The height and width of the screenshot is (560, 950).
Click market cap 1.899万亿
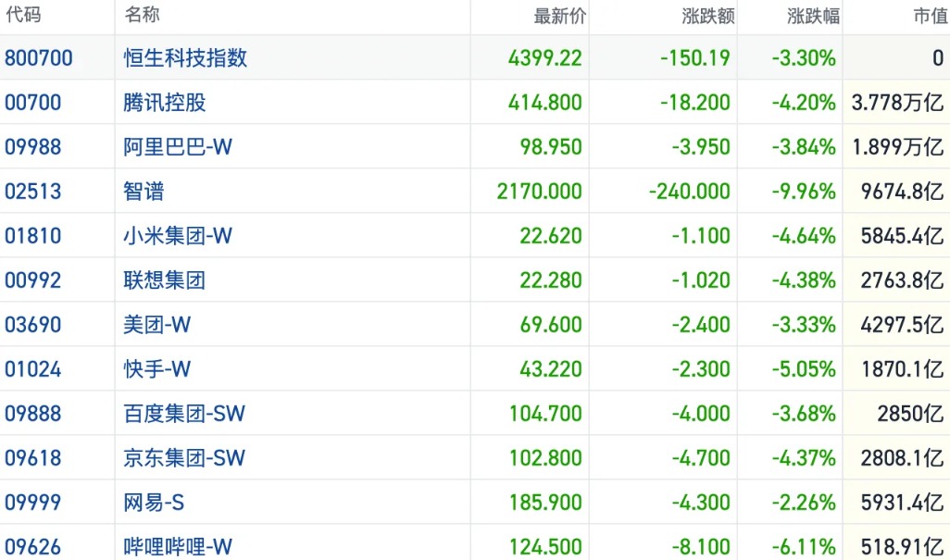click(x=898, y=147)
